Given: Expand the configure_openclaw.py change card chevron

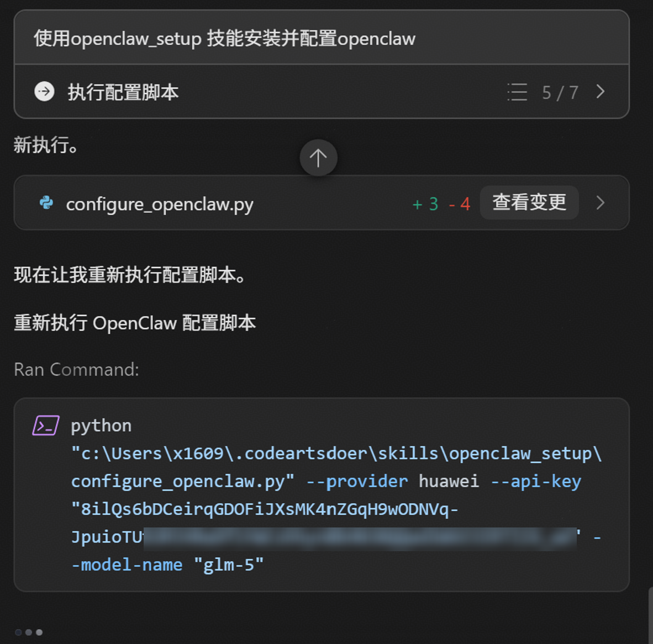Looking at the screenshot, I should (601, 203).
